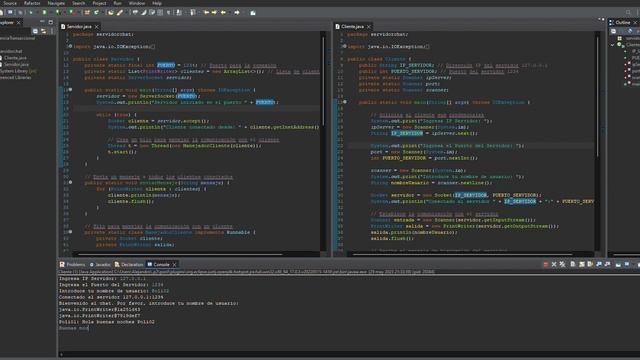Collapse ManejadorCliente class fold in Servidor.java
The height and width of the screenshot is (360, 640).
(70, 232)
